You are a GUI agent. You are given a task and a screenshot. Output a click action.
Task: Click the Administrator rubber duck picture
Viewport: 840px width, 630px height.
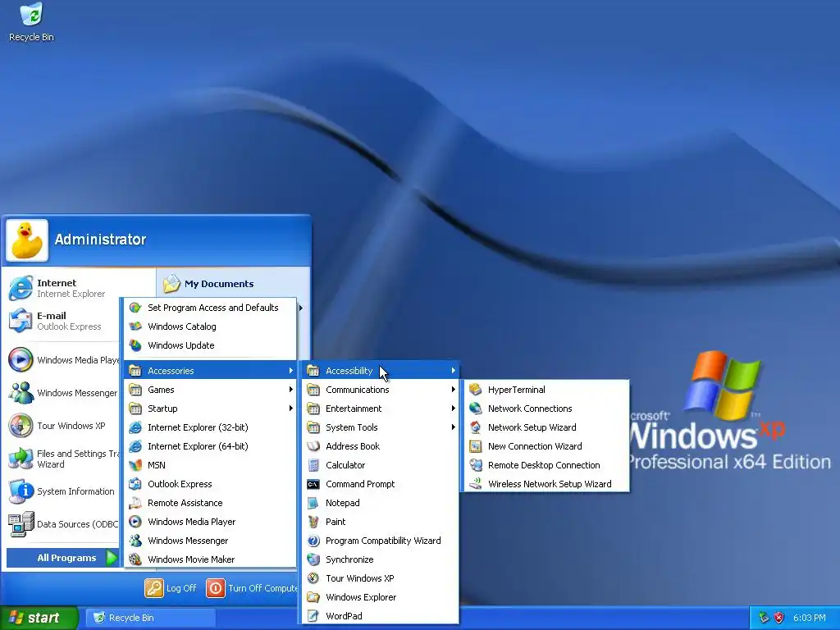27,240
